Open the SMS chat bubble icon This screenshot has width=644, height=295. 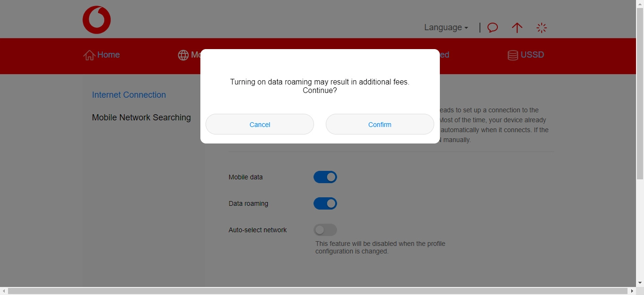(492, 27)
